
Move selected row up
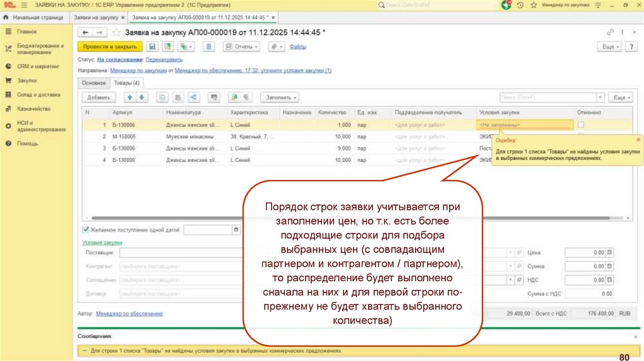click(130, 97)
